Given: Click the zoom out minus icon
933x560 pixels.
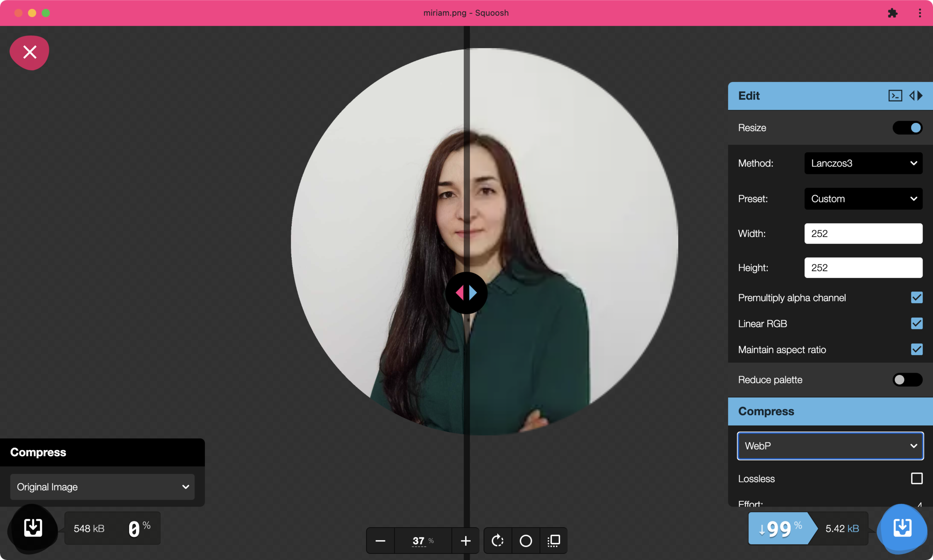Looking at the screenshot, I should tap(380, 541).
